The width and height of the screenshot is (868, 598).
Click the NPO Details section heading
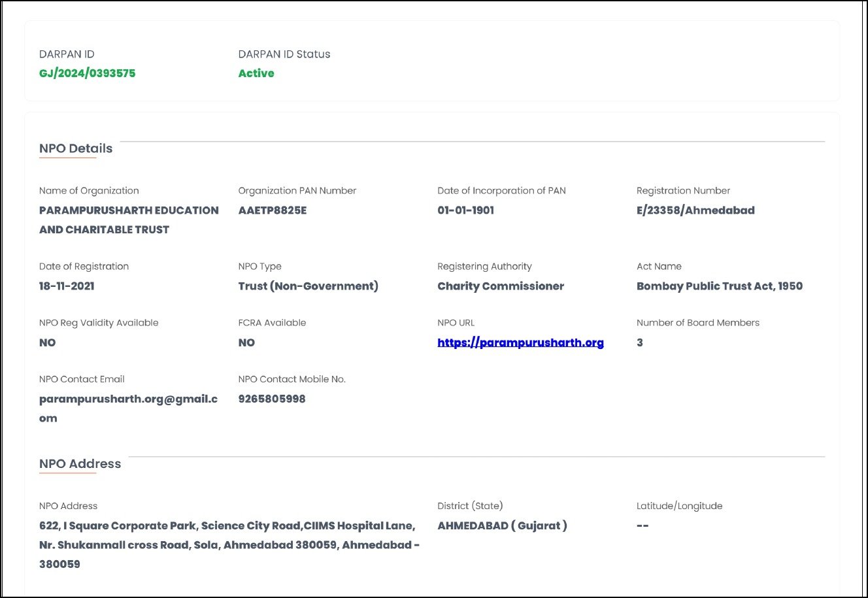(x=76, y=148)
